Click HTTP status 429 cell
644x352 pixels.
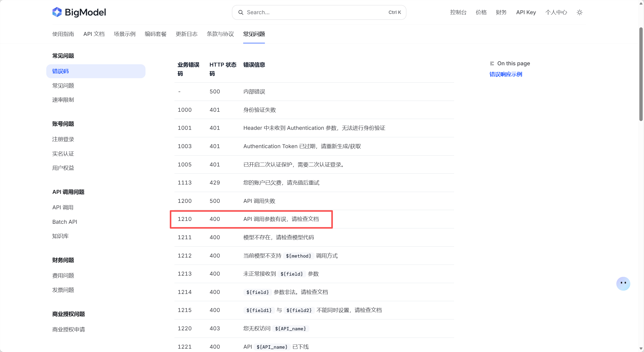click(214, 183)
